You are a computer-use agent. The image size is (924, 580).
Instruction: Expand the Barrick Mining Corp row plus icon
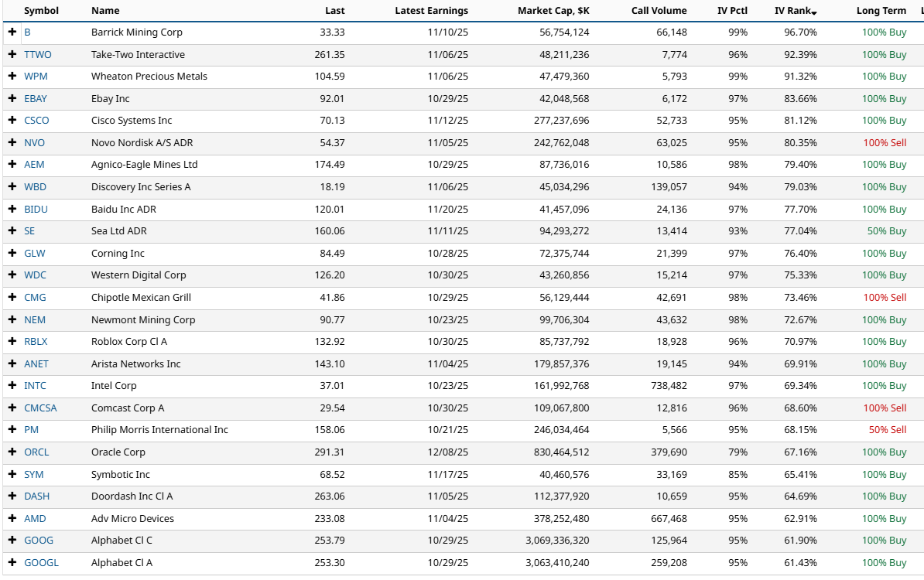pos(12,32)
